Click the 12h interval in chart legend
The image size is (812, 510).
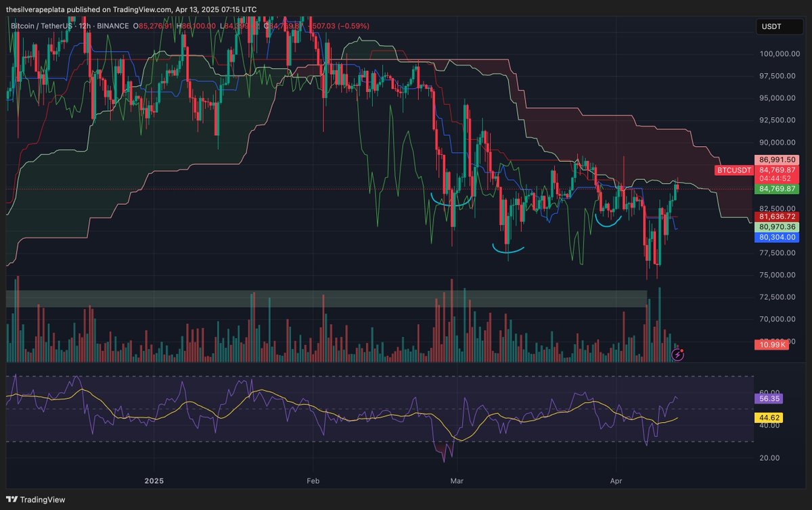click(x=87, y=26)
